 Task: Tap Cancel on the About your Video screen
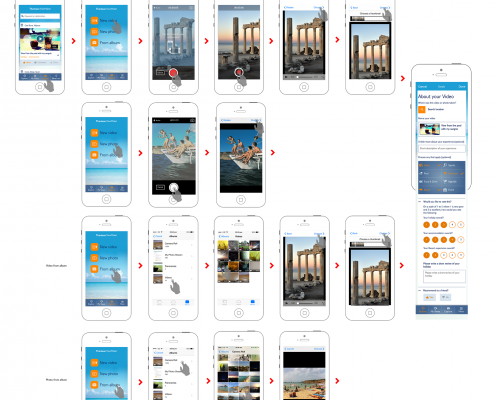point(422,86)
